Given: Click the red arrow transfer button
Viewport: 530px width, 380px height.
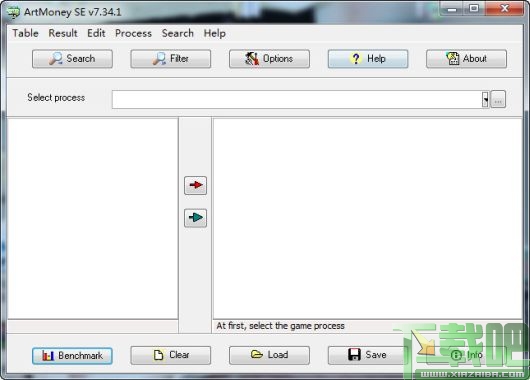Looking at the screenshot, I should pos(195,185).
